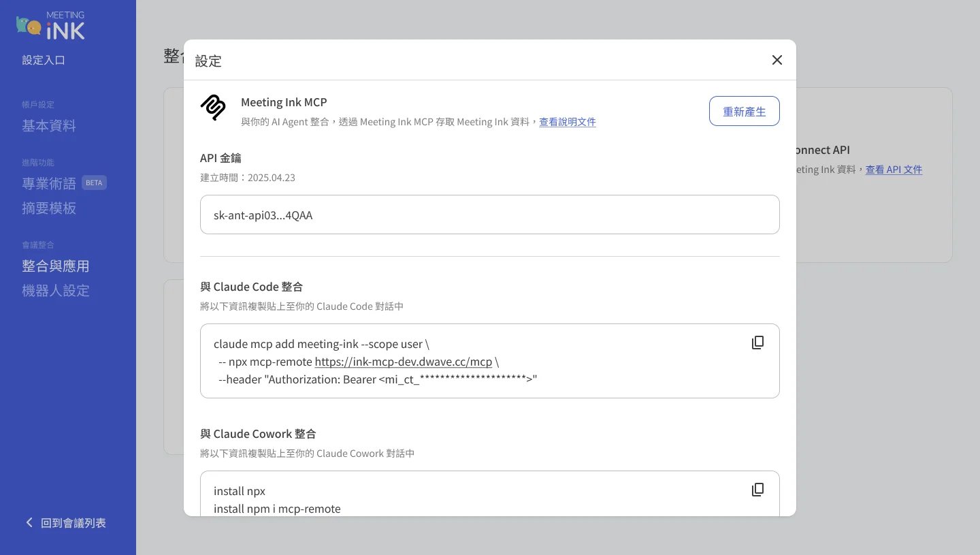Viewport: 980px width, 555px height.
Task: Open 機器人設定 in the sidebar
Action: [56, 291]
